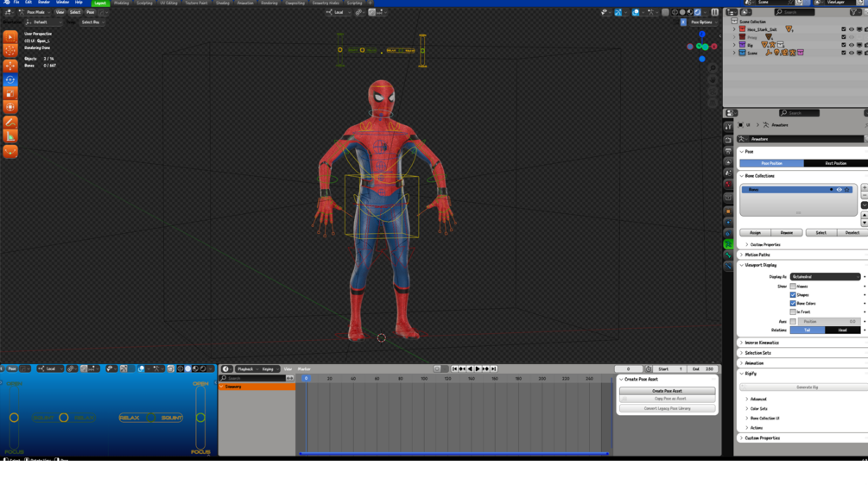
Task: Click the Create Pose Asset button
Action: (667, 391)
